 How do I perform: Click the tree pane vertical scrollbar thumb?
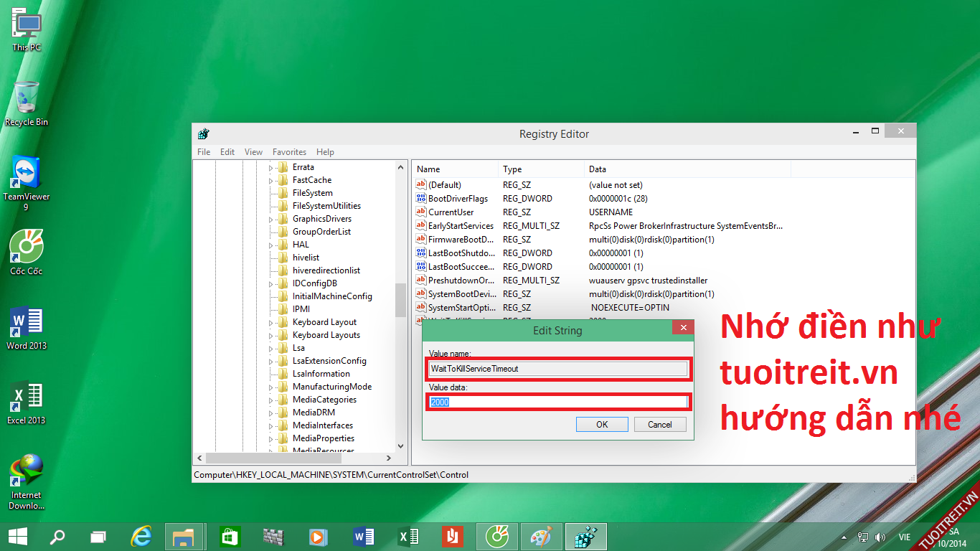[400, 300]
